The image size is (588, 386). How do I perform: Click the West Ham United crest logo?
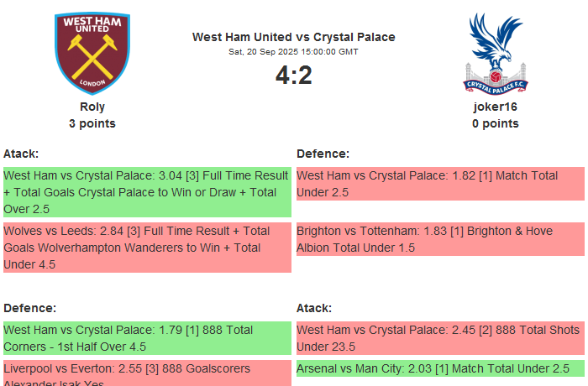click(92, 53)
